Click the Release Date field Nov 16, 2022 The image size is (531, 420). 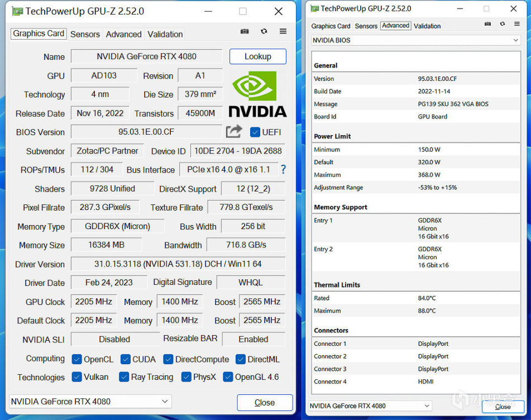point(100,113)
